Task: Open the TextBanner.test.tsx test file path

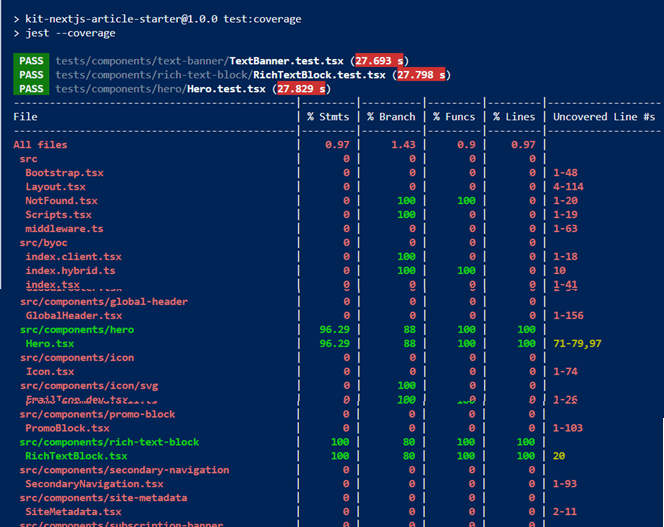Action: click(201, 61)
